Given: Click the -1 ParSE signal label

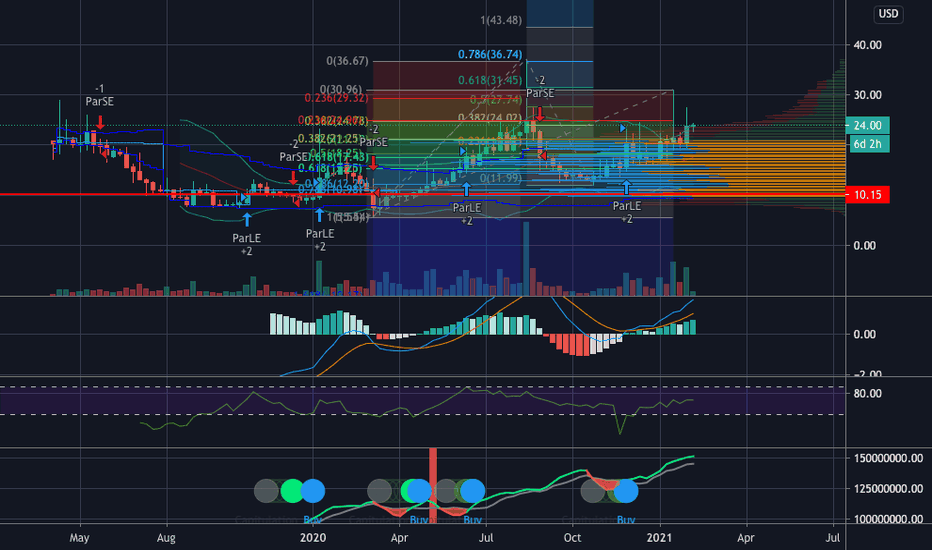Looking at the screenshot, I should 99,95.
